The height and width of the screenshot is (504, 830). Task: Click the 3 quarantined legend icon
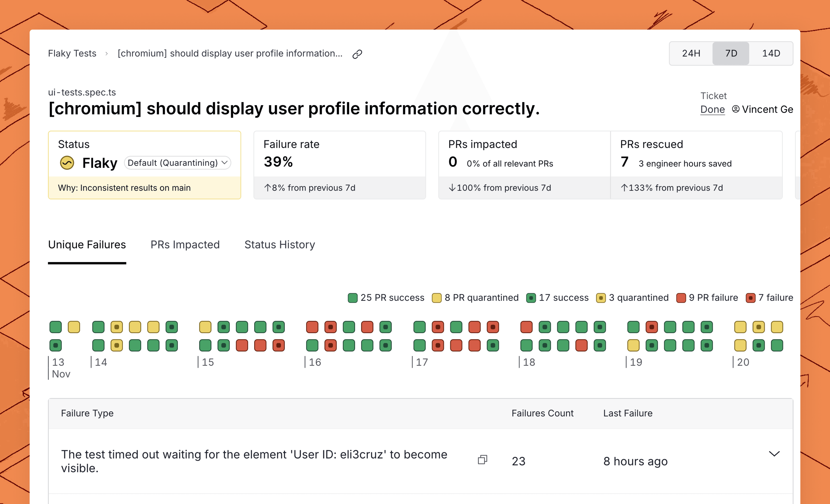601,298
